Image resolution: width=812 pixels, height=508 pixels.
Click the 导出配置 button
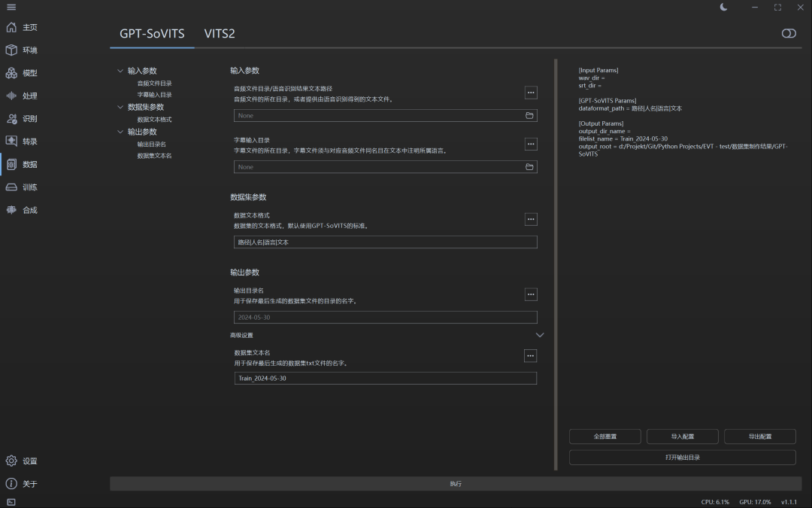point(759,437)
